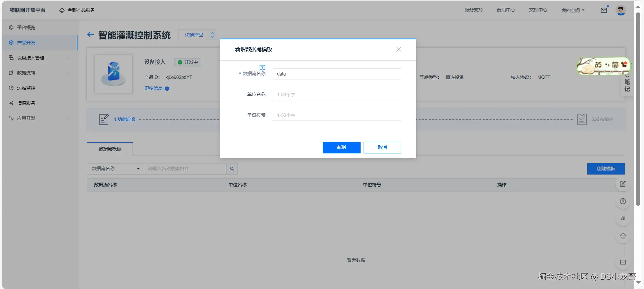Viewport: 644px width, 289px height.
Task: Open 我的空间 dropdown menu
Action: click(x=573, y=10)
